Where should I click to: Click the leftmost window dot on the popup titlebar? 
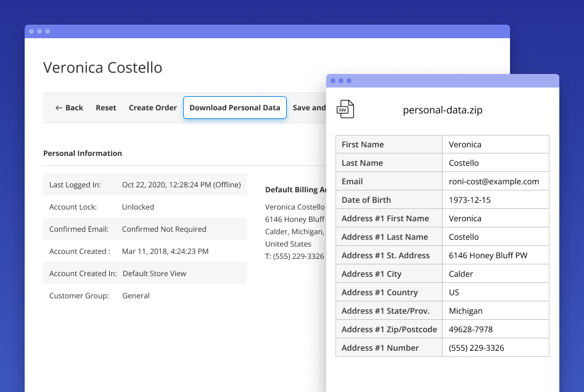point(334,80)
